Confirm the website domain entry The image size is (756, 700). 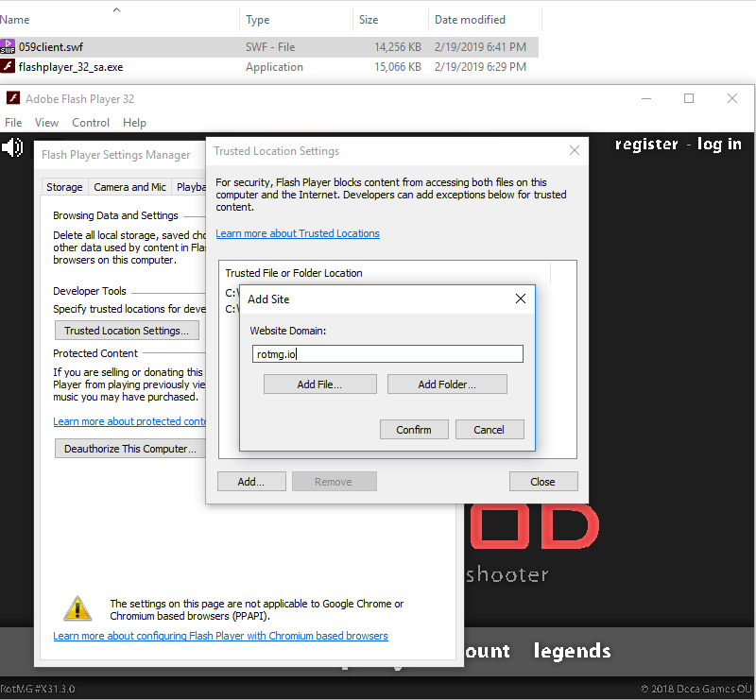[x=414, y=430]
